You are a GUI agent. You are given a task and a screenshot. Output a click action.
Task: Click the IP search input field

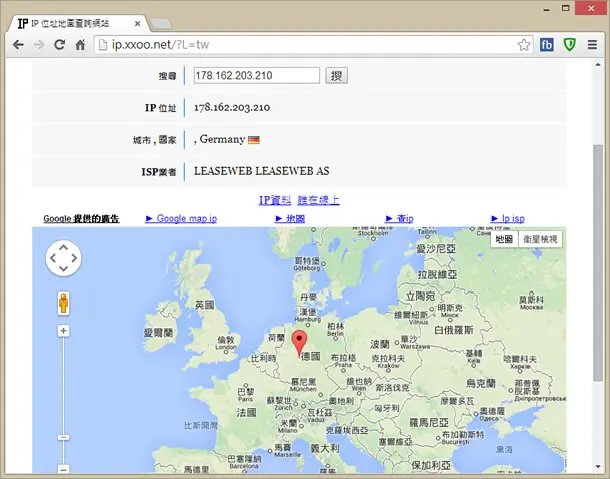[257, 75]
